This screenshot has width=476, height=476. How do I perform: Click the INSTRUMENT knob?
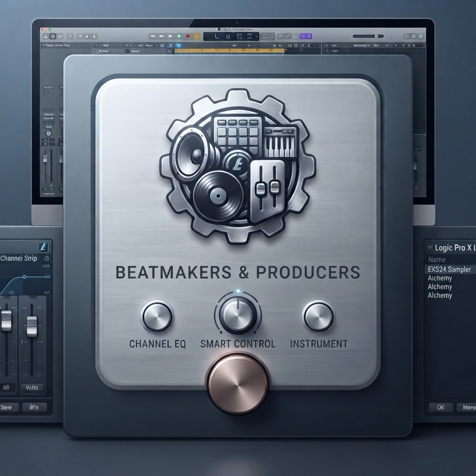[319, 317]
